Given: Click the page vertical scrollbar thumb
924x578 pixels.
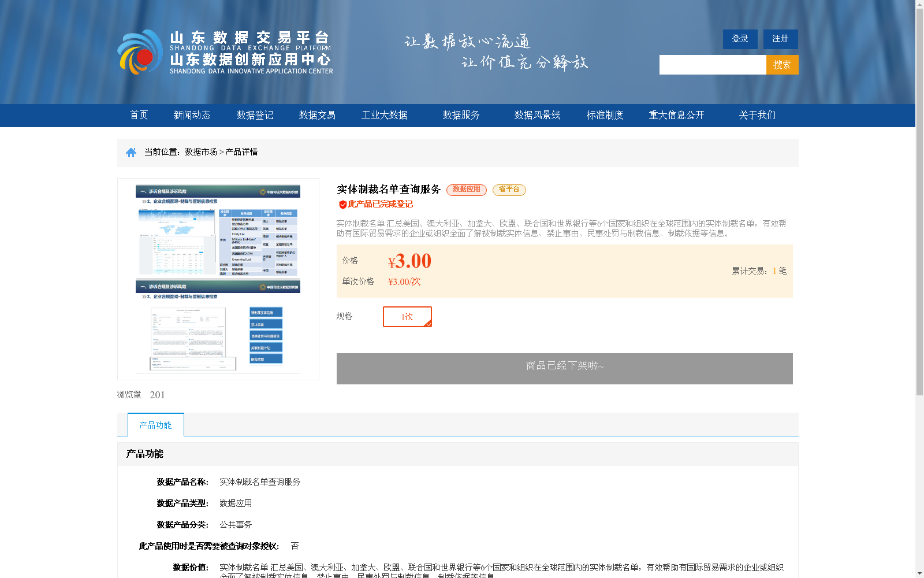Looking at the screenshot, I should [x=919, y=202].
